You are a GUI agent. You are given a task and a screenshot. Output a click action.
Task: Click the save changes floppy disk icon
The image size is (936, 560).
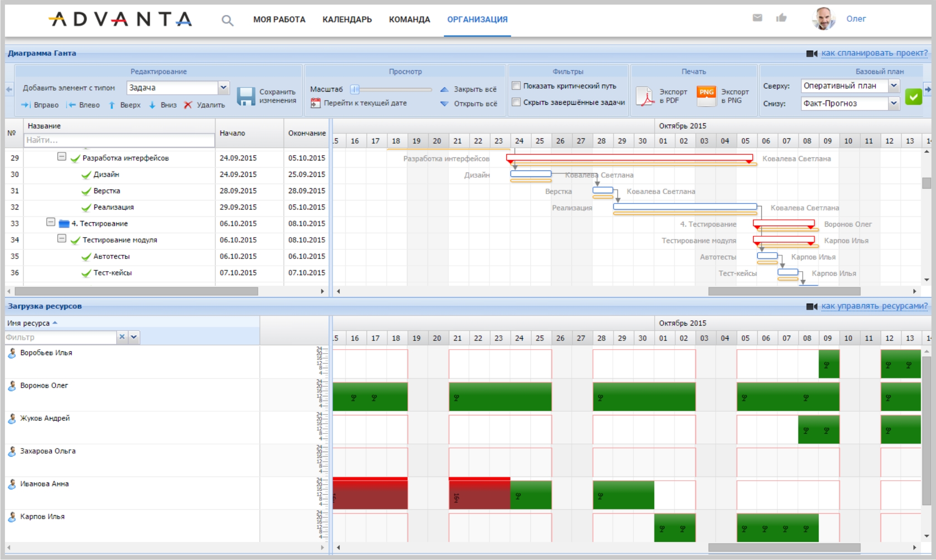pos(246,97)
